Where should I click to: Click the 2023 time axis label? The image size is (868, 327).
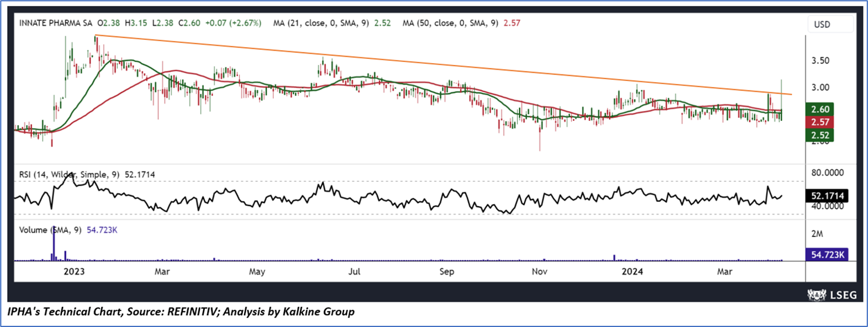coord(76,272)
